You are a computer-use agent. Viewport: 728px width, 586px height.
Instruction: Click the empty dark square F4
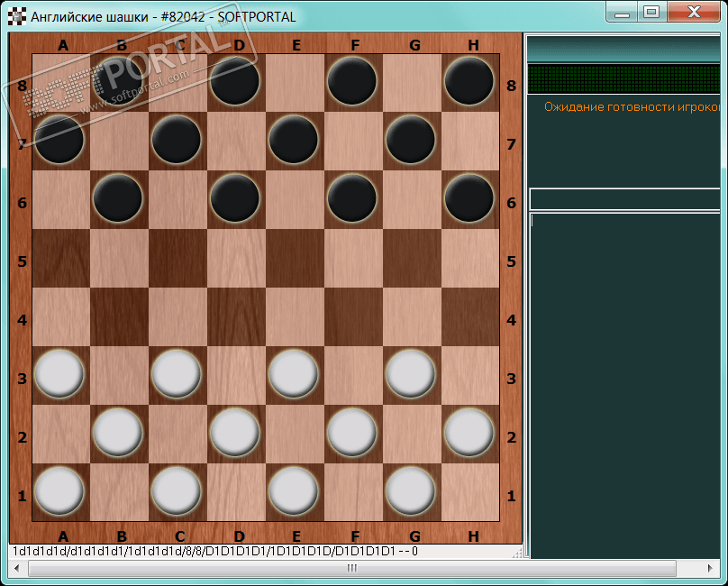353,317
